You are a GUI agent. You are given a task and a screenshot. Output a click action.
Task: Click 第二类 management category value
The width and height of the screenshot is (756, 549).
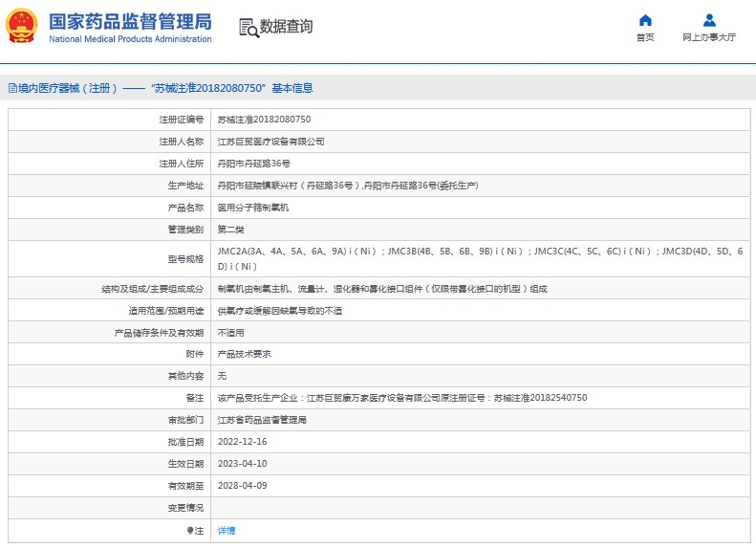(231, 230)
